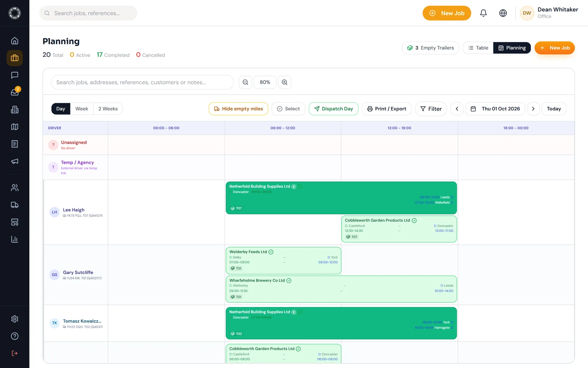Click the 17 Completed counter
The width and height of the screenshot is (588, 368).
[x=113, y=55]
